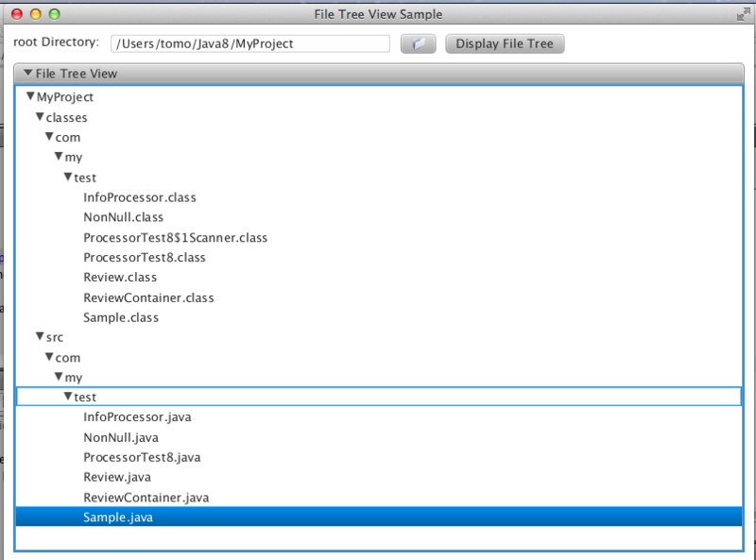
Task: Zoom the window with the green button
Action: [x=55, y=14]
